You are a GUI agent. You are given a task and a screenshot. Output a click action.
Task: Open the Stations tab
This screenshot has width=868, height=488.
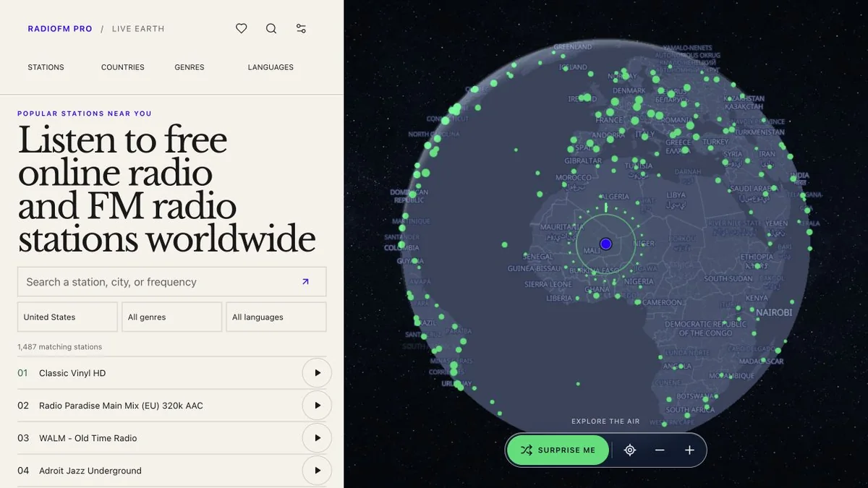(x=46, y=67)
